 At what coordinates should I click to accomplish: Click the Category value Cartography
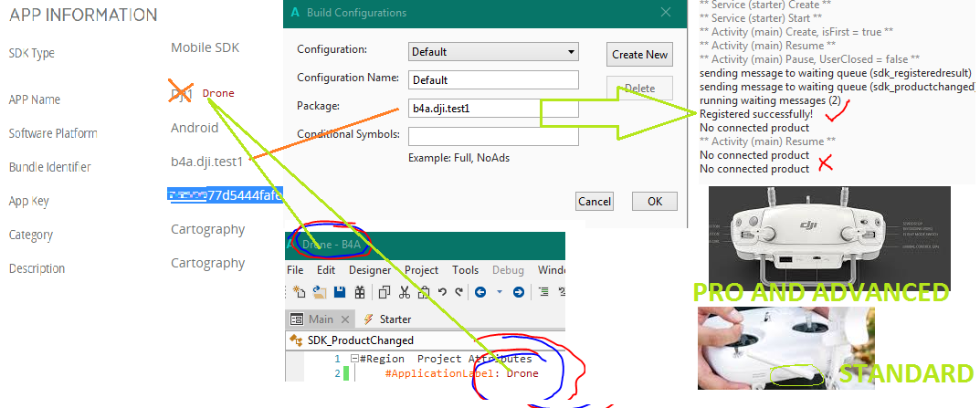coord(207,230)
